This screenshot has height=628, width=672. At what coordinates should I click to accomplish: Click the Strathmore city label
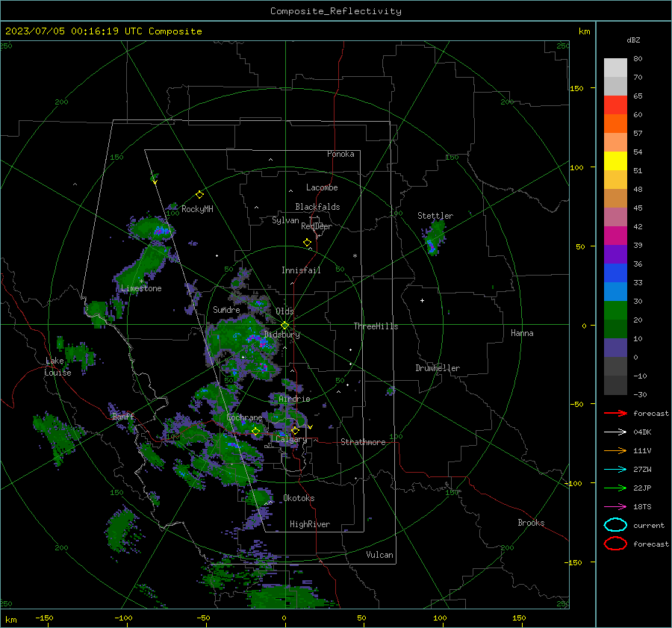pyautogui.click(x=363, y=442)
